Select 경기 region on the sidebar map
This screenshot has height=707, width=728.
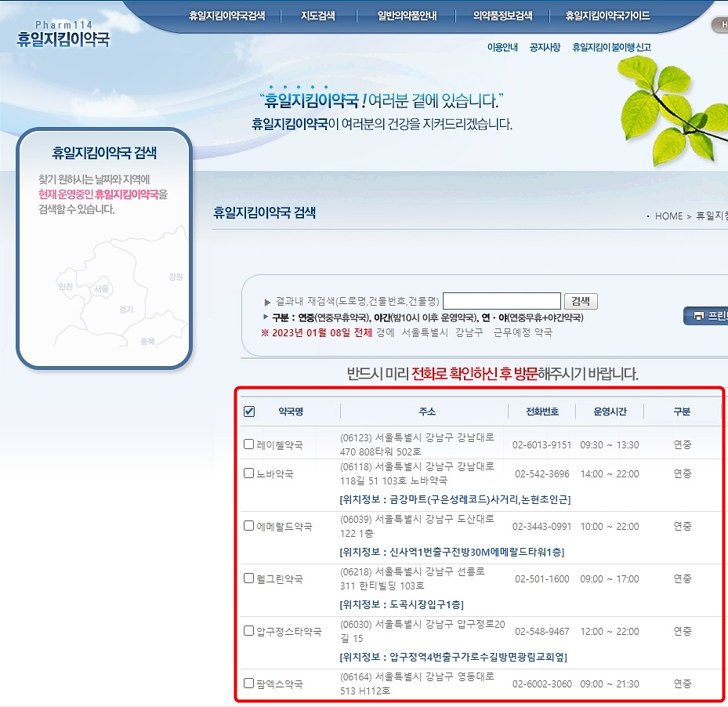(128, 310)
